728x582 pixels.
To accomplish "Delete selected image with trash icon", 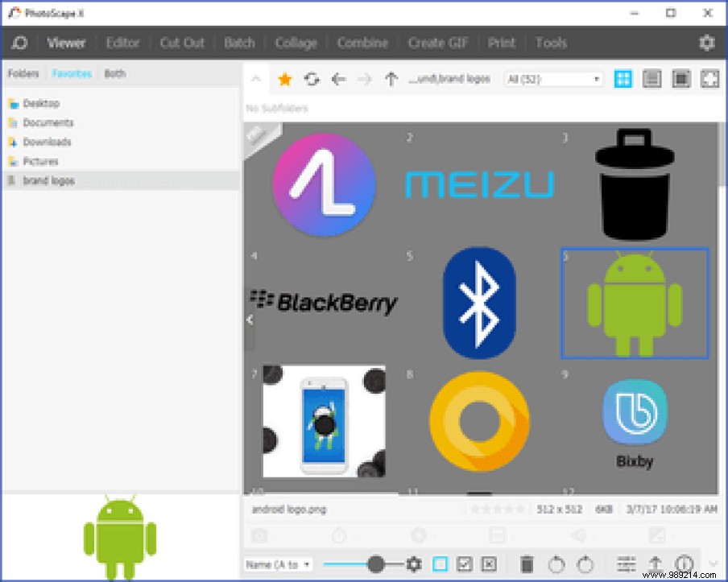I will [x=527, y=564].
